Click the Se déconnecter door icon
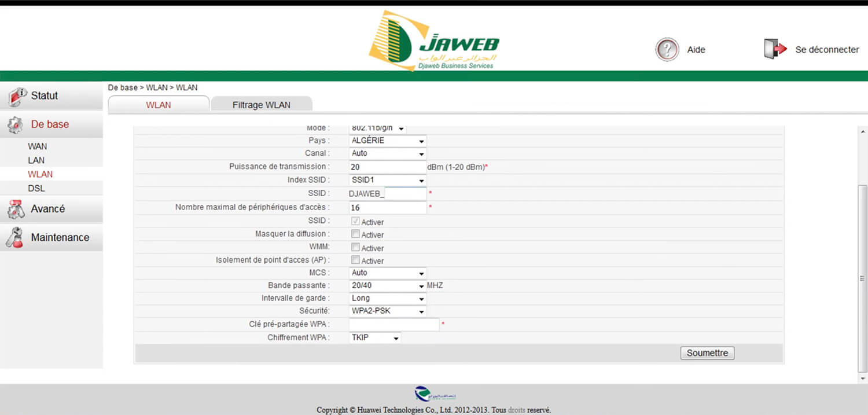 coord(775,50)
